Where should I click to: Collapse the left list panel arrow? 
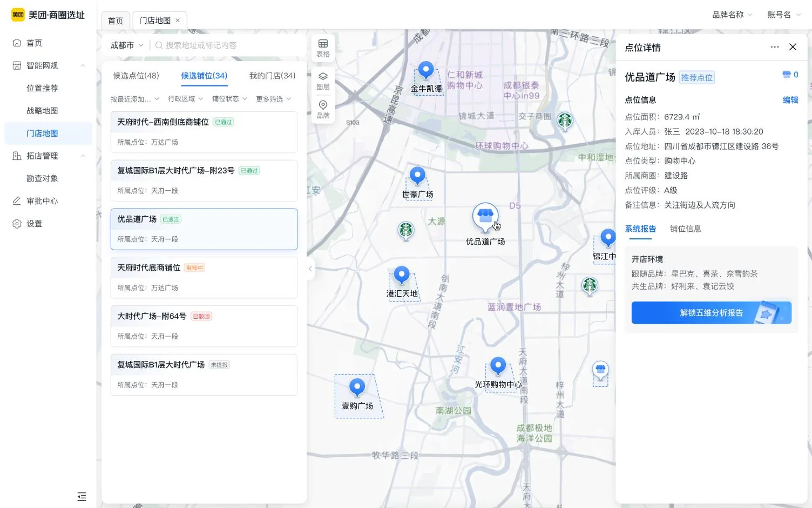(310, 269)
